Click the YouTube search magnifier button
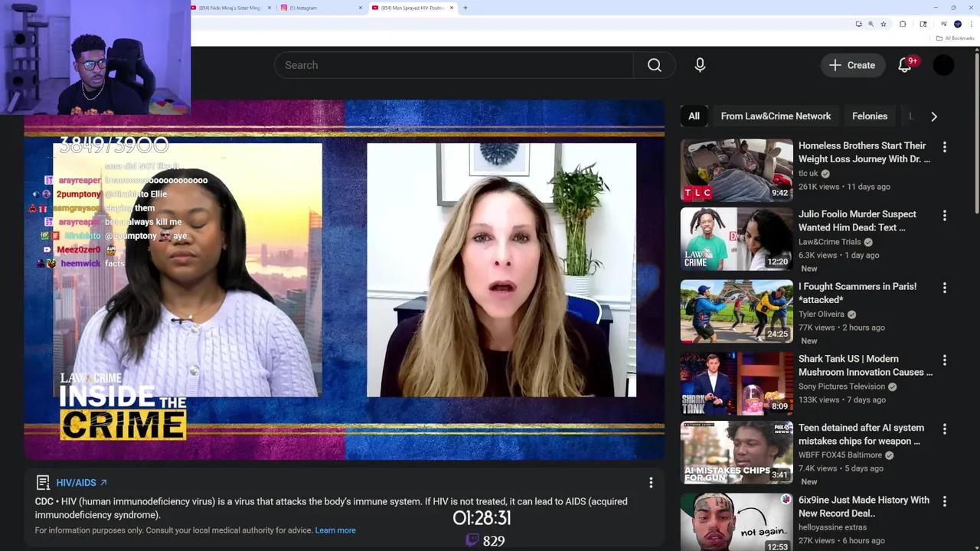Image resolution: width=980 pixels, height=551 pixels. 654,65
